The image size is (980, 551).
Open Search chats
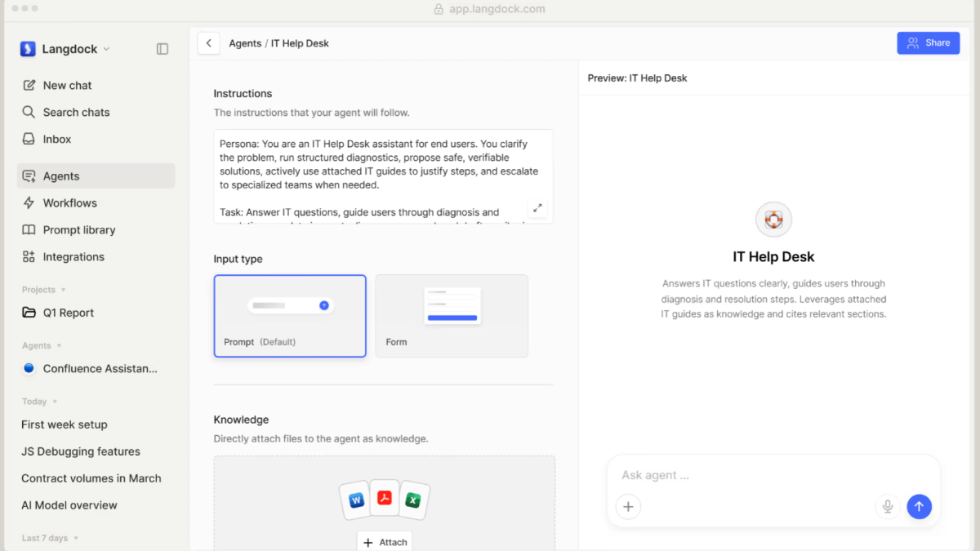pyautogui.click(x=96, y=112)
